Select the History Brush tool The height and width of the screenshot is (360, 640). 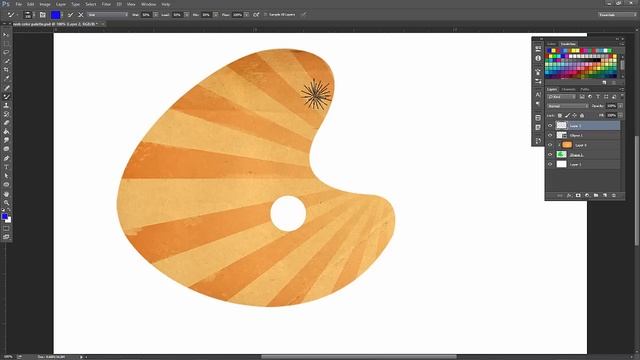point(6,114)
